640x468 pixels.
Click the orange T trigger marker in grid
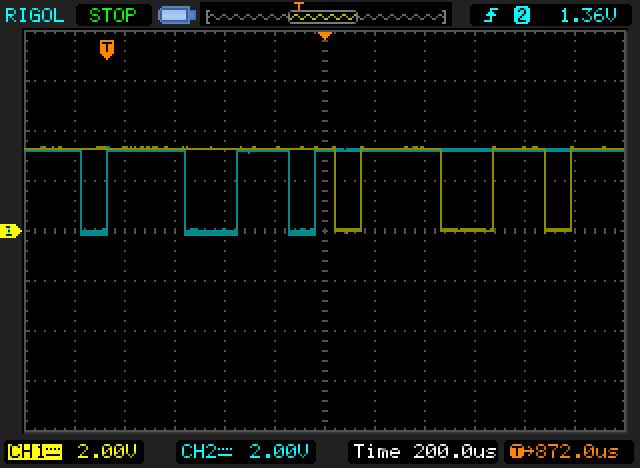[107, 49]
